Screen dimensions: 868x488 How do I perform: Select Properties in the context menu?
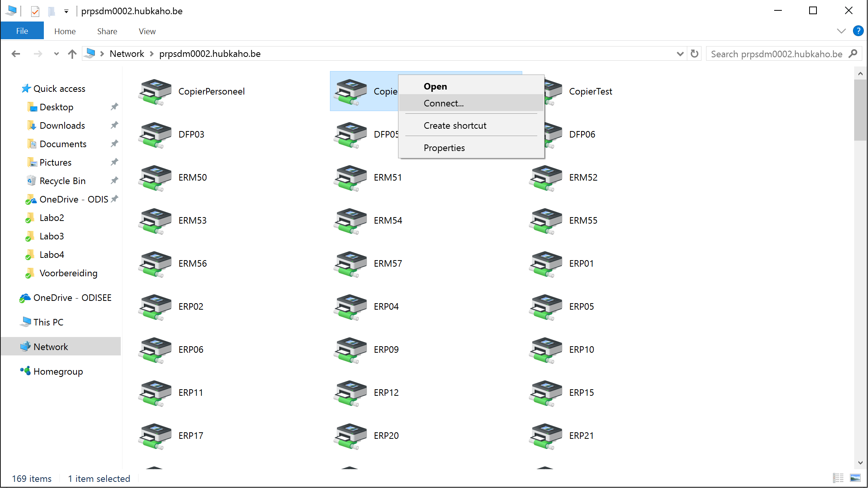tap(444, 148)
